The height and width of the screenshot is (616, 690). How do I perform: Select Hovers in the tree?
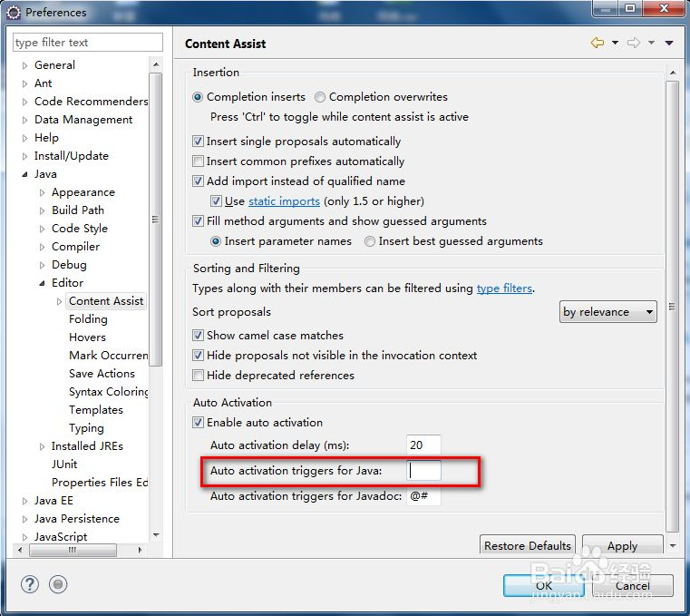[x=87, y=337]
